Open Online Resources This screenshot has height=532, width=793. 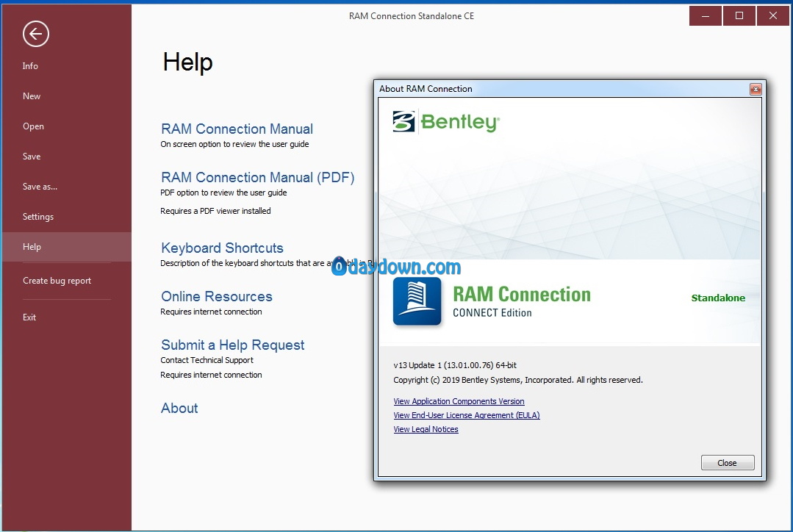coord(217,296)
